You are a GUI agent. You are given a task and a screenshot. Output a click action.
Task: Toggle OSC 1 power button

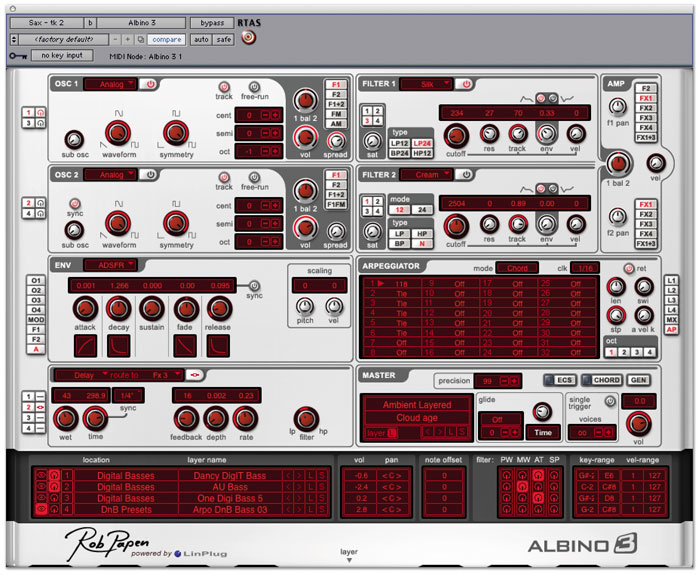tap(150, 84)
